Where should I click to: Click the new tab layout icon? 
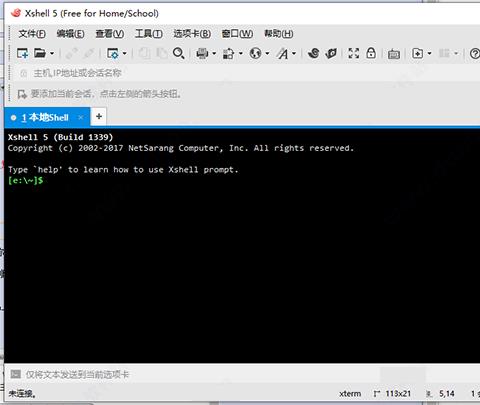418,53
